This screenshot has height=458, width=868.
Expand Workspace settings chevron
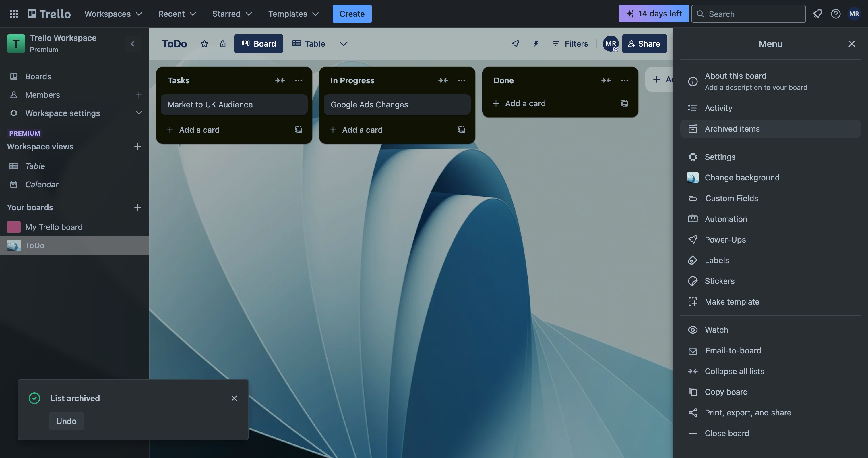coord(139,113)
